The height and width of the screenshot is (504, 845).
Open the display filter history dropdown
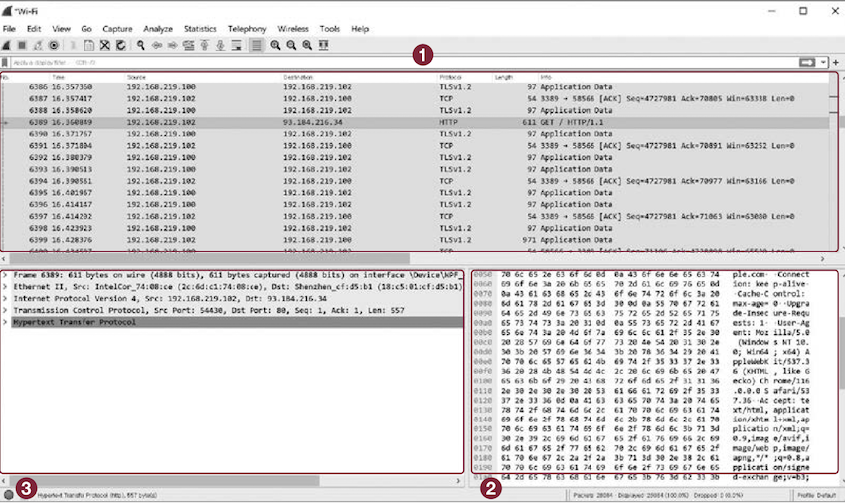pos(823,63)
